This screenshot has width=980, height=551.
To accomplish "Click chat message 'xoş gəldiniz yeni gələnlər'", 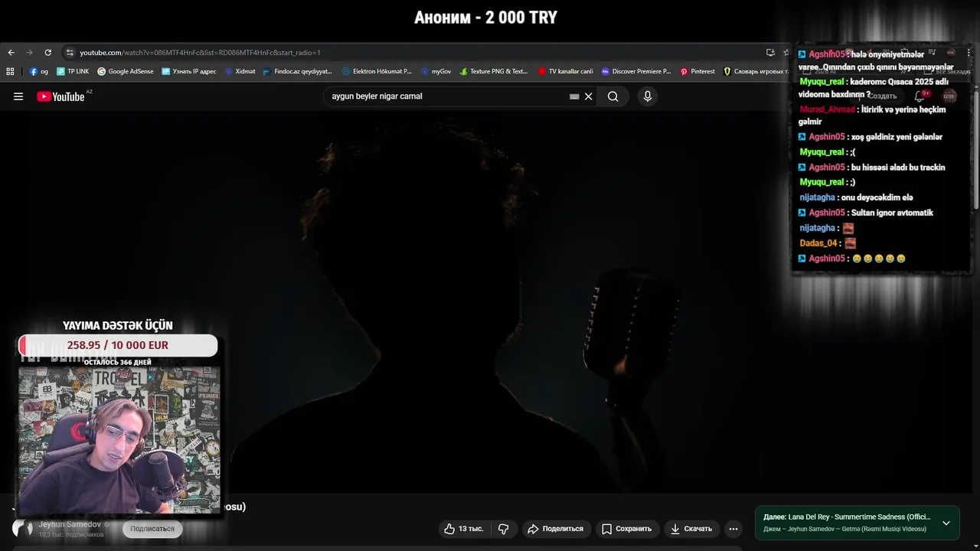I will (x=896, y=137).
